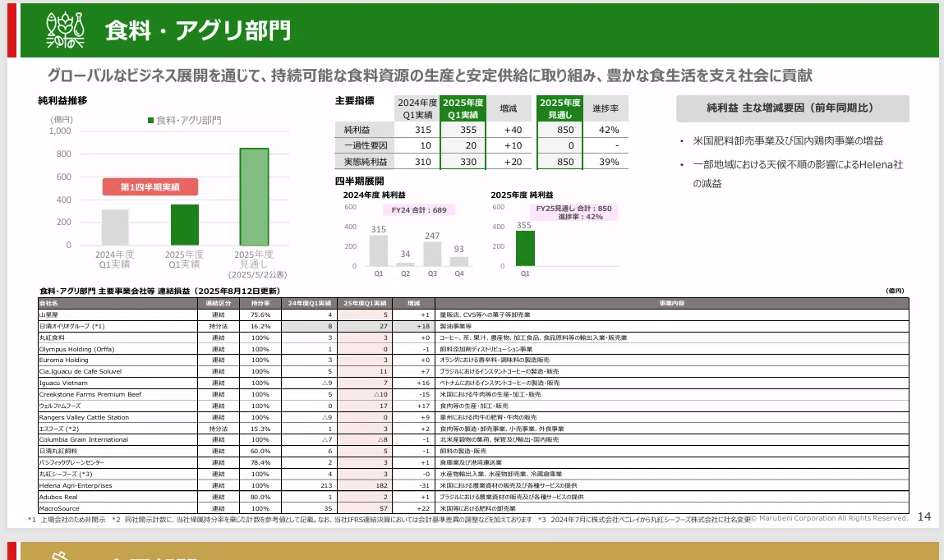Click the plant icon beside 食料・アグリ部門 title
Viewport: 944px width, 560px height.
coord(65,30)
